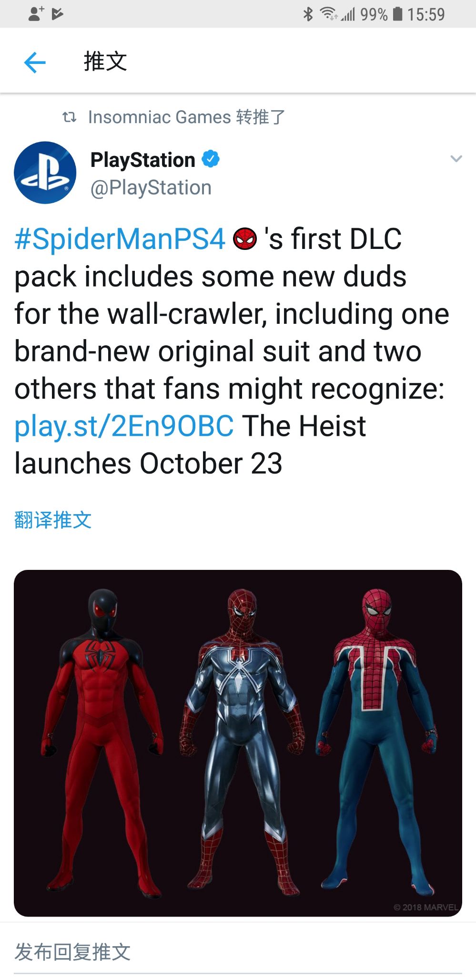Tap the PlayStation display name
This screenshot has width=476, height=980.
(143, 160)
